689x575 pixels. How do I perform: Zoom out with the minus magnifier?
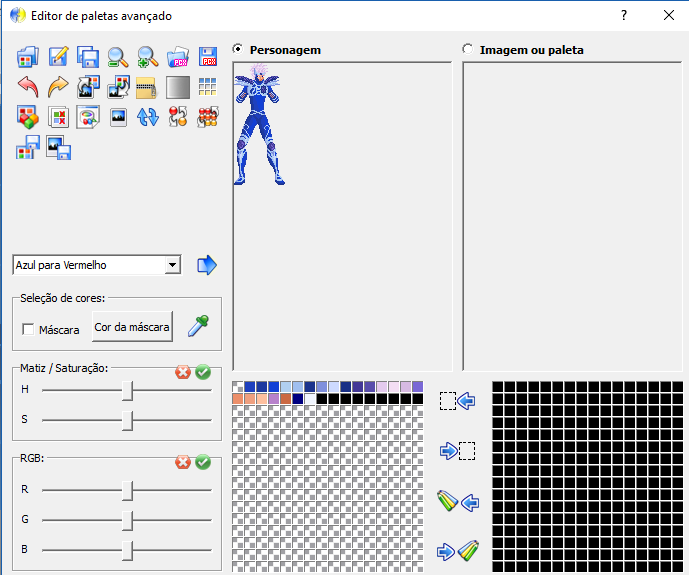(118, 57)
